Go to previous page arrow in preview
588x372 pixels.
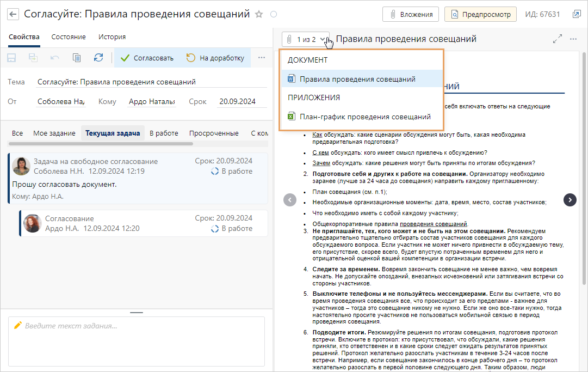pos(290,200)
